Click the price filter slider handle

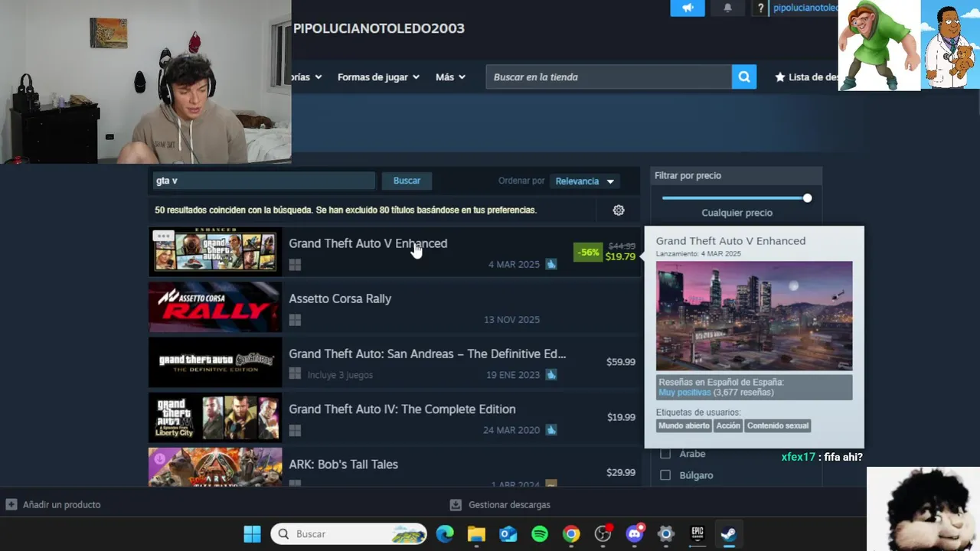(807, 198)
